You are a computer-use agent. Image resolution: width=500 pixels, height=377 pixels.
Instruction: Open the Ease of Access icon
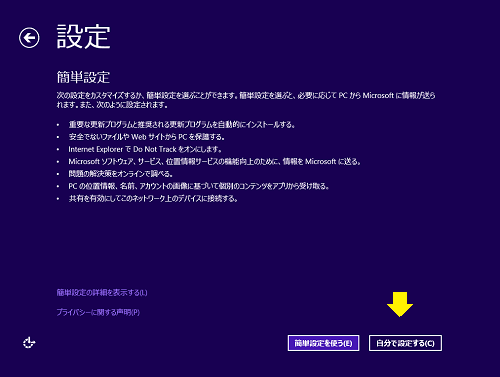point(29,343)
